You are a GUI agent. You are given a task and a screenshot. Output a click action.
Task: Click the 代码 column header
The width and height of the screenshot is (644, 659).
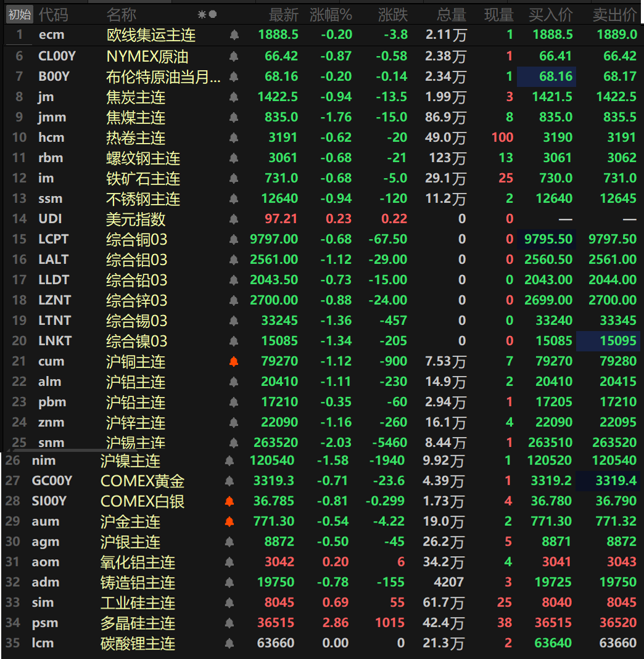point(54,14)
